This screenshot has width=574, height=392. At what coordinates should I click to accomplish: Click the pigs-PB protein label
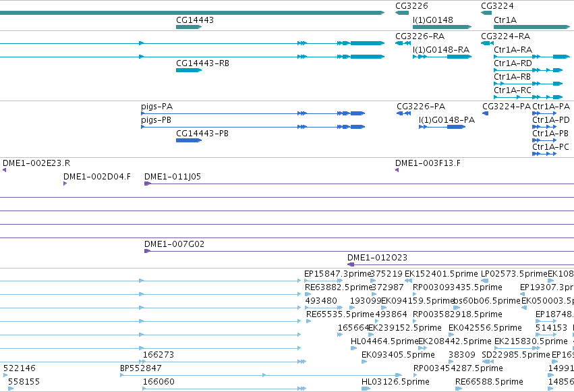point(156,120)
